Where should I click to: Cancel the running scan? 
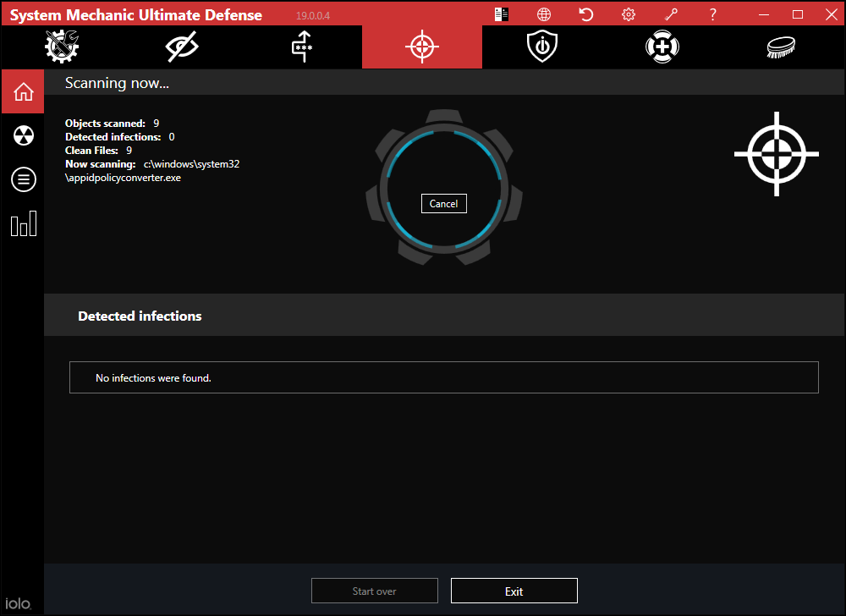[x=443, y=203]
